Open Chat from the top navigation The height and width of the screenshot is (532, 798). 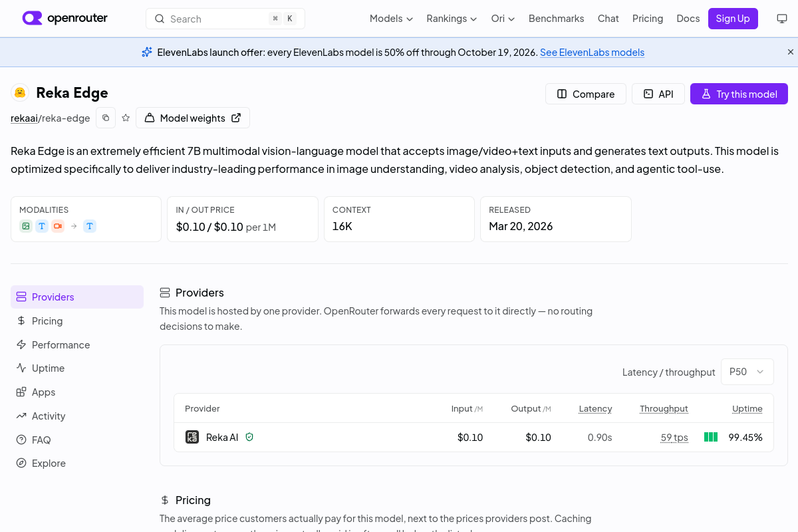[608, 19]
